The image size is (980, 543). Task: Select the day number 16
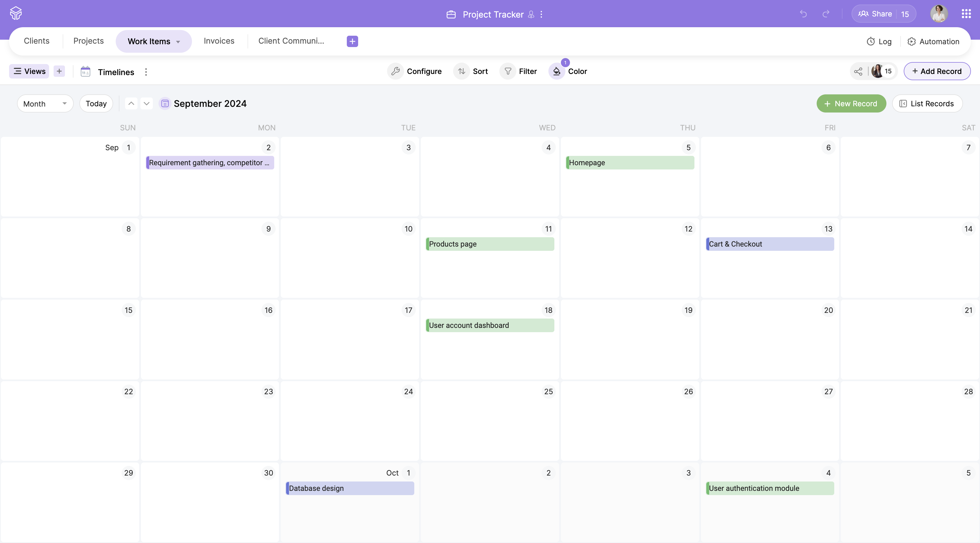point(269,310)
